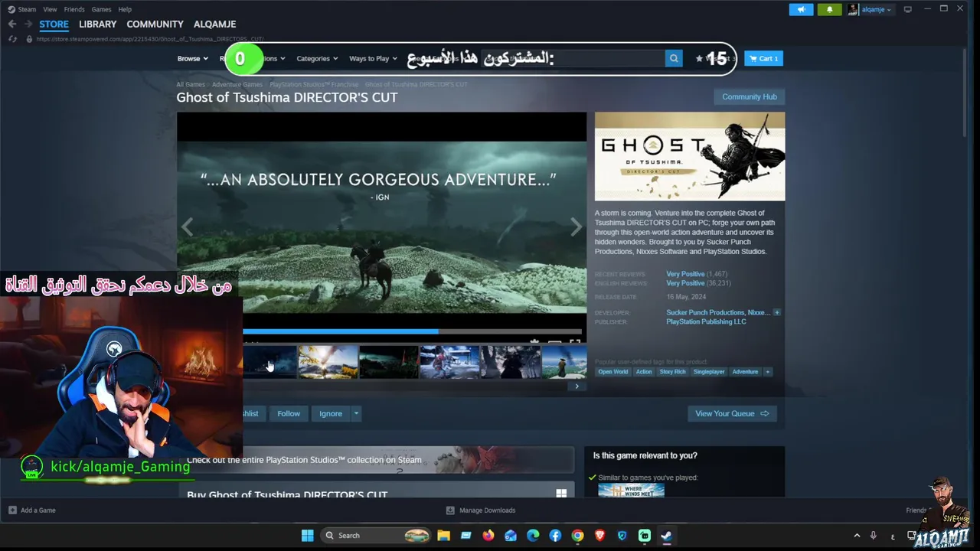This screenshot has height=551, width=980.
Task: Click the Adventure Games breadcrumb
Action: pyautogui.click(x=237, y=84)
